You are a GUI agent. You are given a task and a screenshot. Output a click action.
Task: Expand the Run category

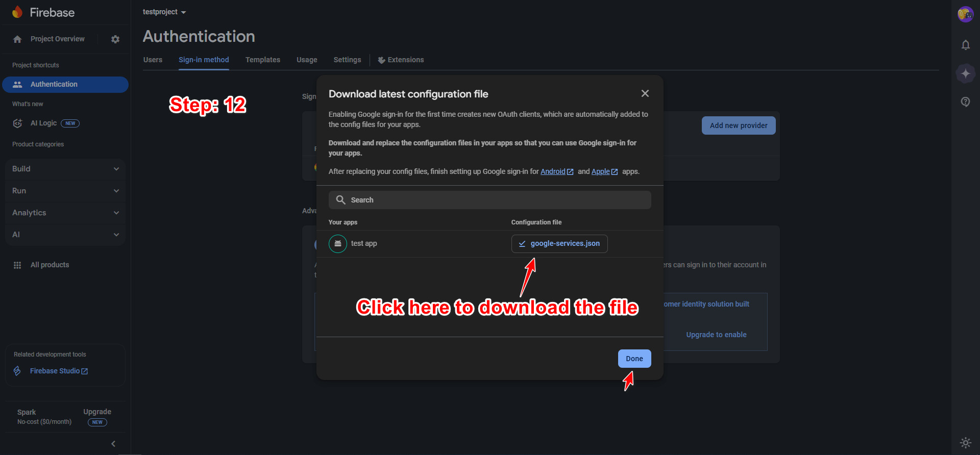coord(65,191)
